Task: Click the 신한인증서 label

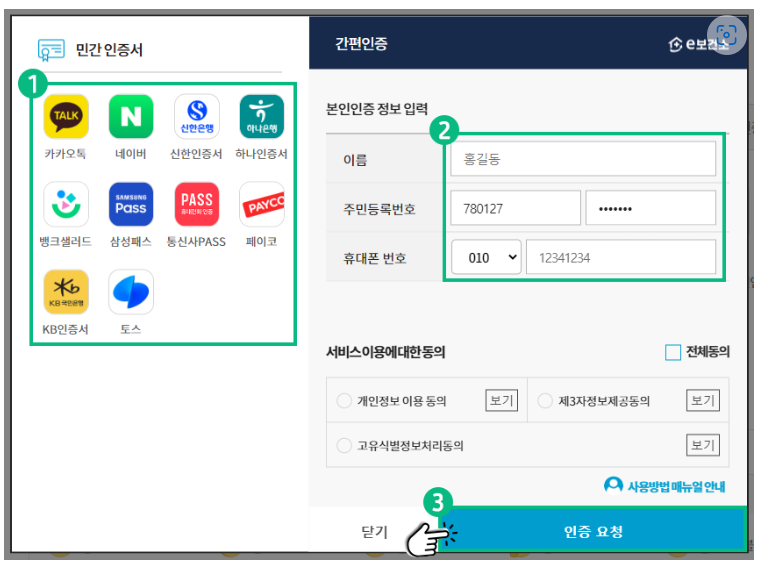Action: click(x=196, y=154)
